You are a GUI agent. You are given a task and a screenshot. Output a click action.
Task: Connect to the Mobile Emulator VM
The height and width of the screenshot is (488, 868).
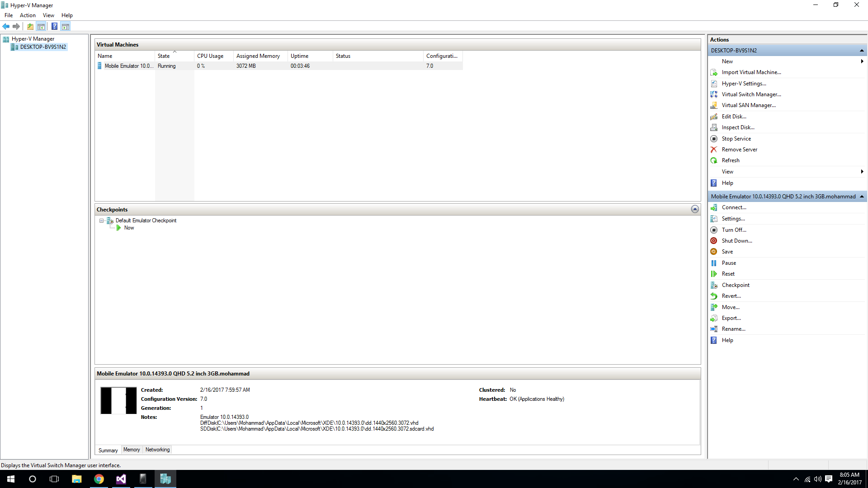coord(734,207)
